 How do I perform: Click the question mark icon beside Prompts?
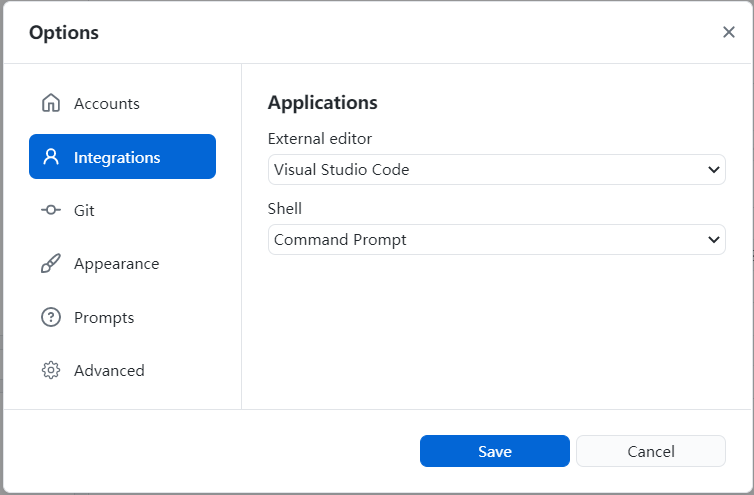click(51, 317)
